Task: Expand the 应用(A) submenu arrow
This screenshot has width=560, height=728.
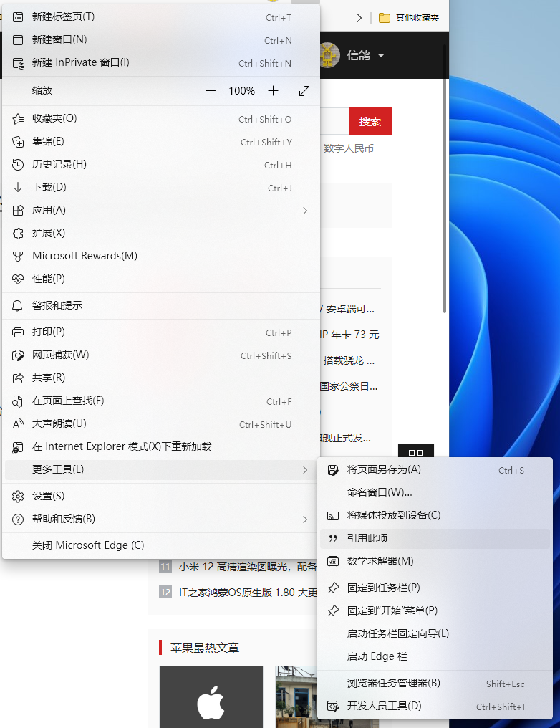Action: (x=305, y=211)
